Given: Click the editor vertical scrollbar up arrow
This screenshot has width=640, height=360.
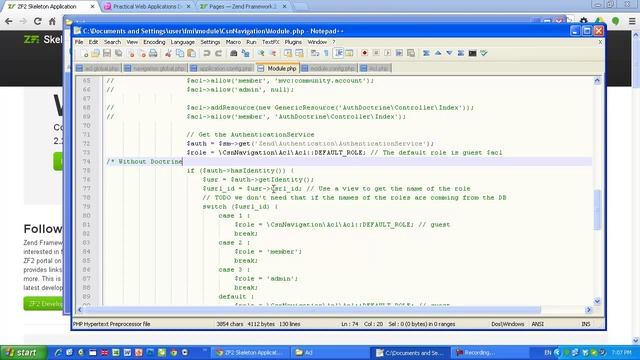Looking at the screenshot, I should pos(597,81).
